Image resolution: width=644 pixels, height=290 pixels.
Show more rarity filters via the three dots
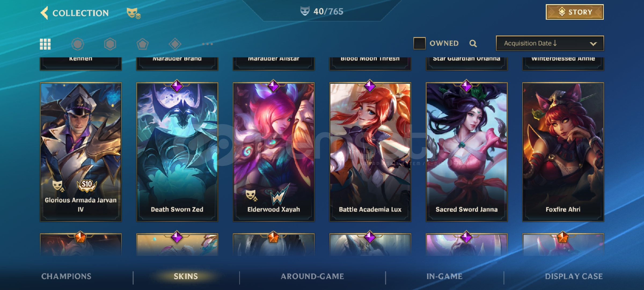click(x=207, y=44)
